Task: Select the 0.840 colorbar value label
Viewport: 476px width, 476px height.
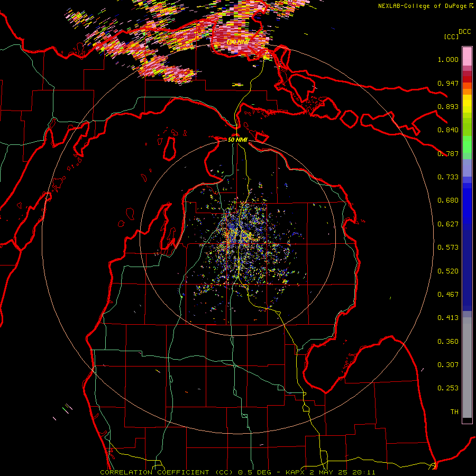Action: [448, 130]
